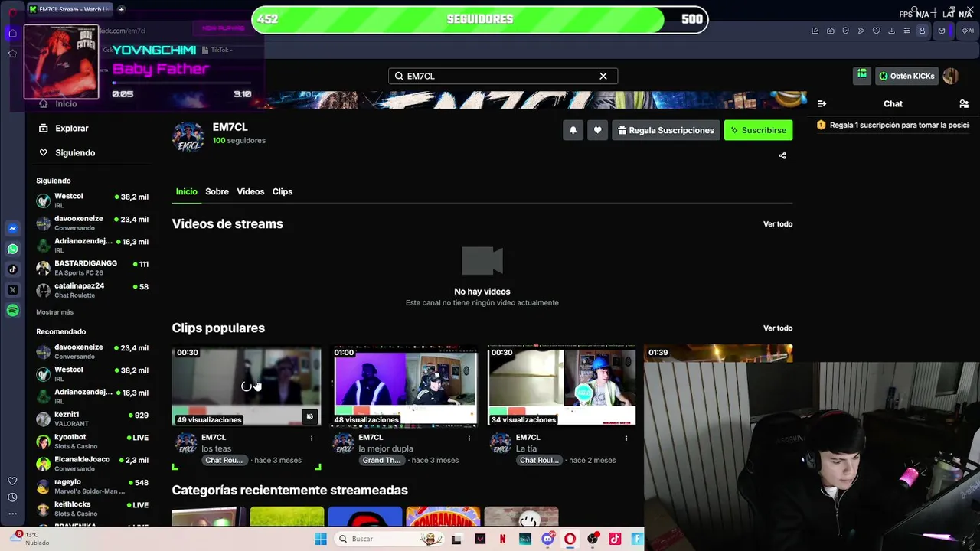Click the Windows taskbar Buscar search box
Image resolution: width=980 pixels, height=551 pixels.
pyautogui.click(x=390, y=539)
